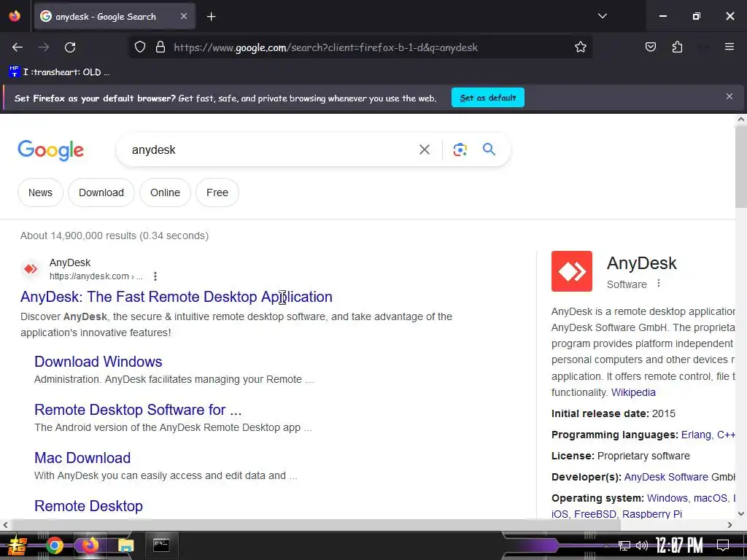
Task: Open the Windows operating system link
Action: [667, 498]
